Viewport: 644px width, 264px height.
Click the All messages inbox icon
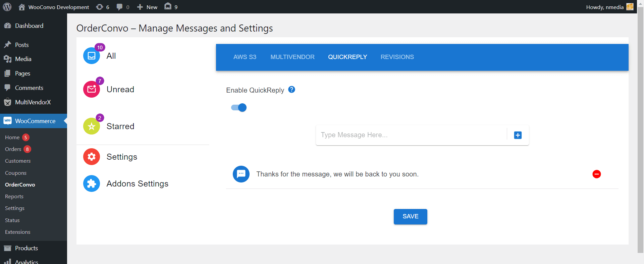point(92,56)
